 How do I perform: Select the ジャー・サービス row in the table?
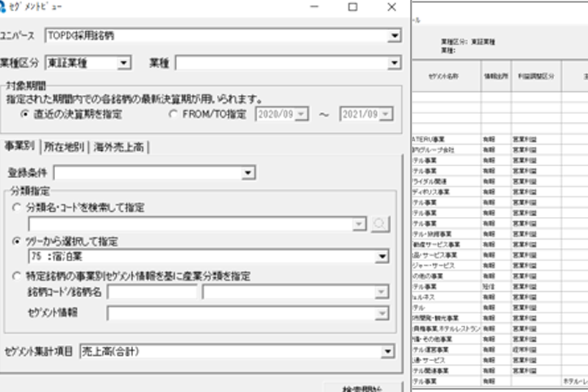[500, 266]
